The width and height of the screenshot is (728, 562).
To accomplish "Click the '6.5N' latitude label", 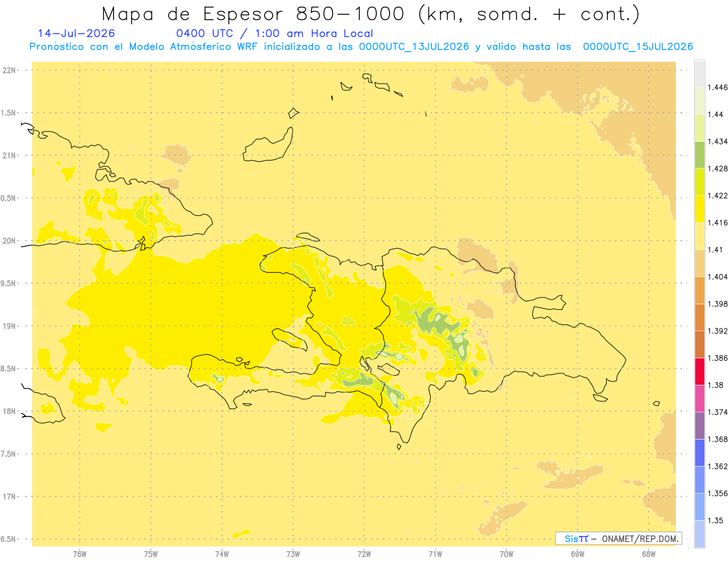I will click(x=9, y=540).
